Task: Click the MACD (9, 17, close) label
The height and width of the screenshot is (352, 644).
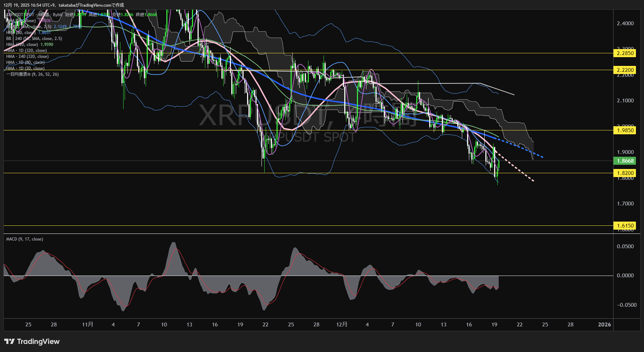Action: point(24,239)
